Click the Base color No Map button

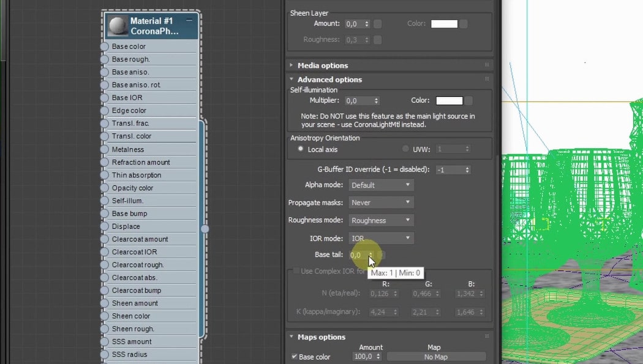pyautogui.click(x=436, y=357)
